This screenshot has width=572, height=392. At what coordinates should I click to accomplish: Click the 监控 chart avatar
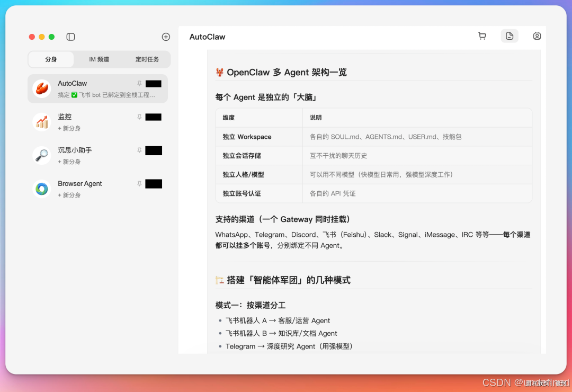tap(42, 122)
